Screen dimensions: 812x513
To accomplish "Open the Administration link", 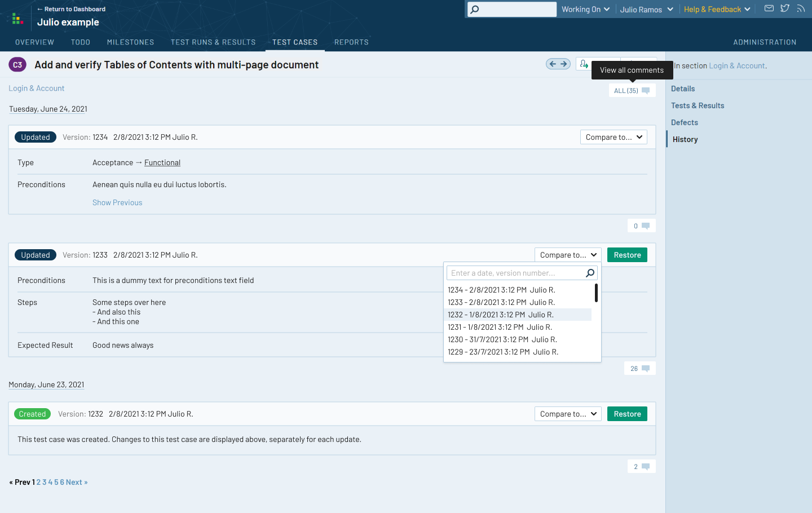I will coord(765,42).
